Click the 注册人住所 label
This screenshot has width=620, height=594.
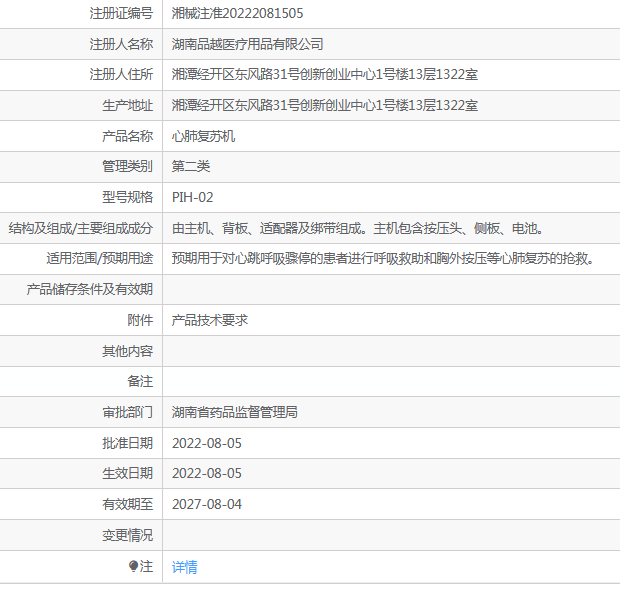[121, 74]
